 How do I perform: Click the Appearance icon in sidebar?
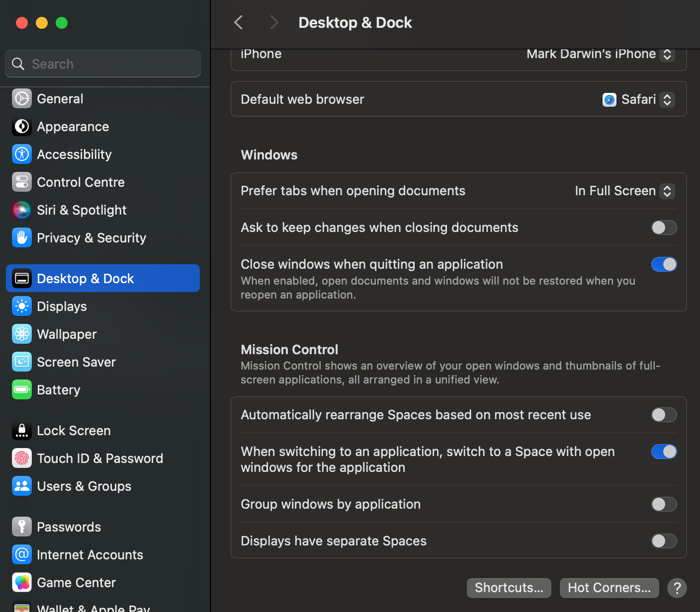point(22,127)
